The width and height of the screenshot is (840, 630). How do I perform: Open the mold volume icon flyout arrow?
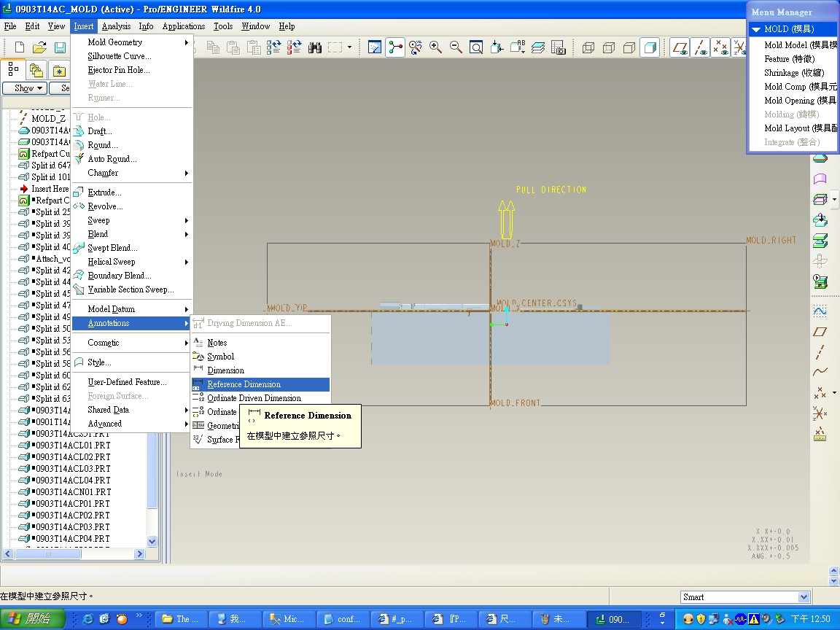pos(834,199)
